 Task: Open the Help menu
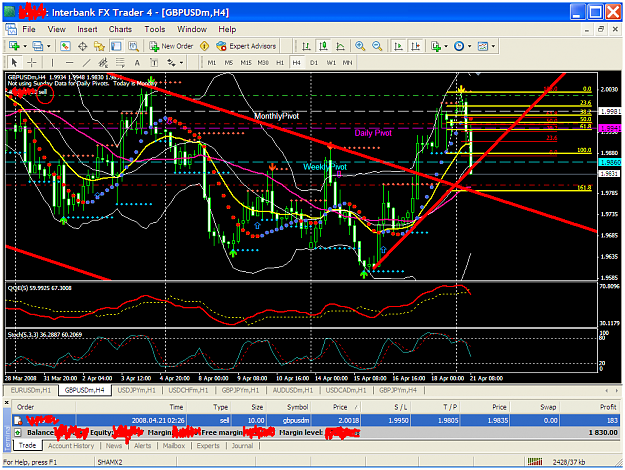tap(227, 29)
